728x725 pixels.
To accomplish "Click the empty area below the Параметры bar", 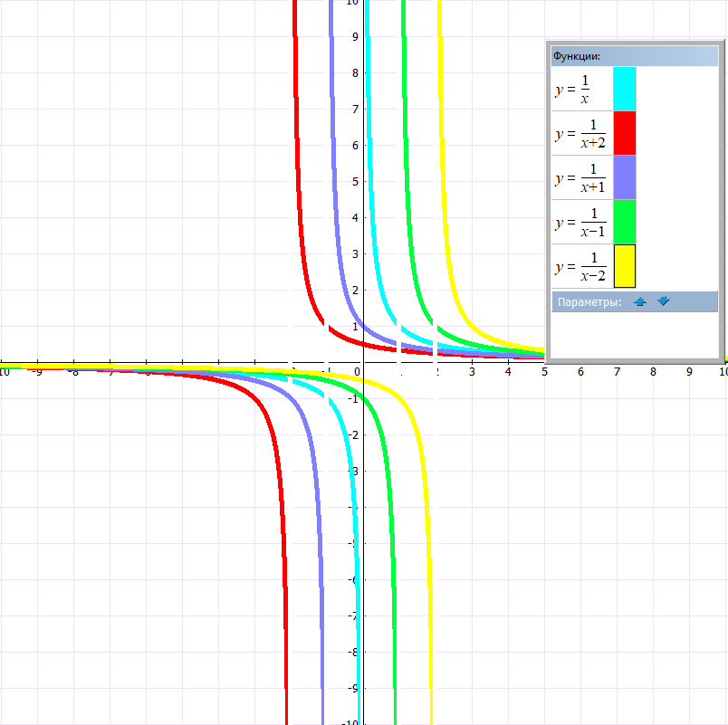I will 634,333.
